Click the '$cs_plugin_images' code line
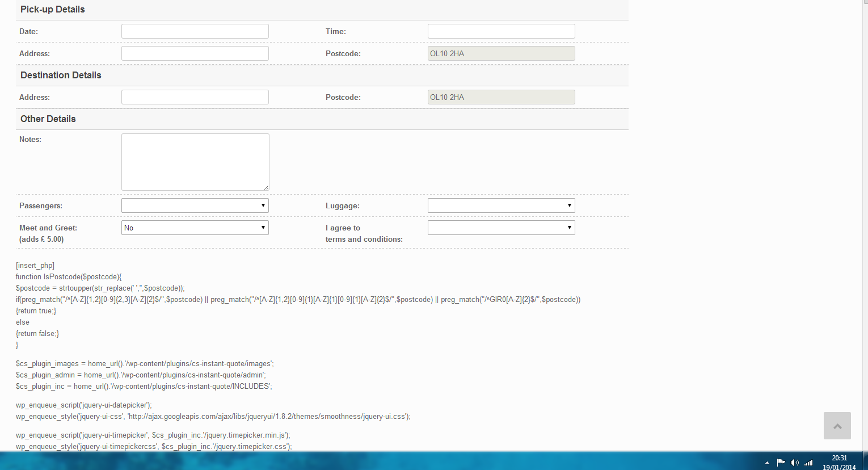Image resolution: width=868 pixels, height=470 pixels. (x=145, y=364)
